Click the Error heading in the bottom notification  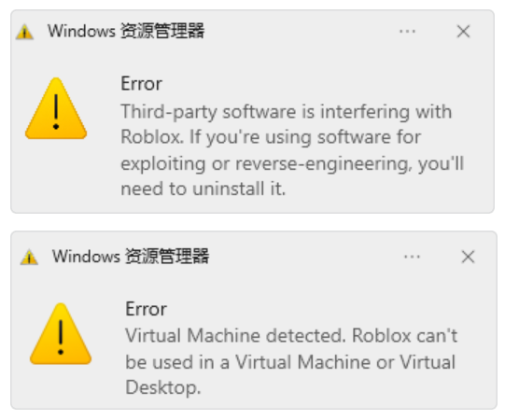click(x=146, y=309)
